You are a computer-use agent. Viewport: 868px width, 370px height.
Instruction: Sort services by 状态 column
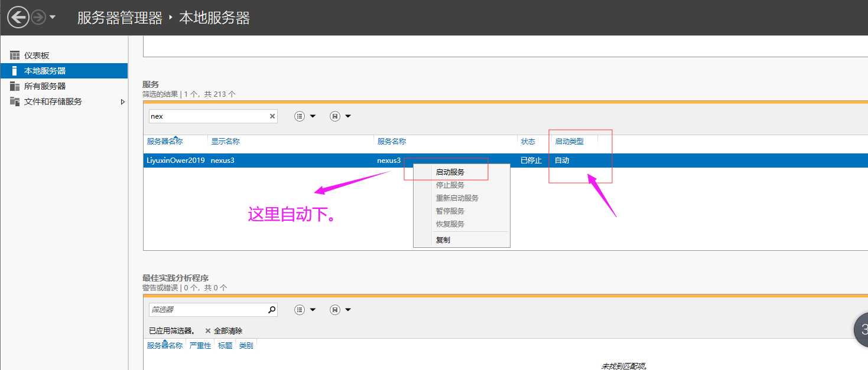pyautogui.click(x=528, y=142)
